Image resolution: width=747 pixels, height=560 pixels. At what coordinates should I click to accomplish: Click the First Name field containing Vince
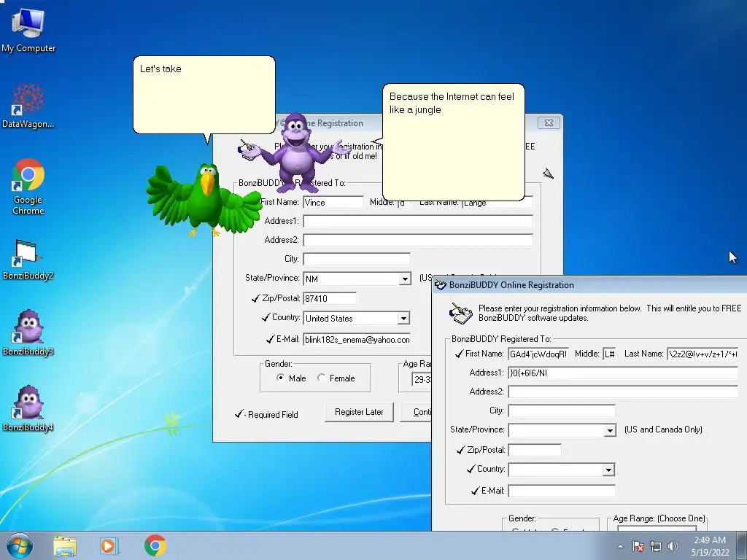(333, 203)
